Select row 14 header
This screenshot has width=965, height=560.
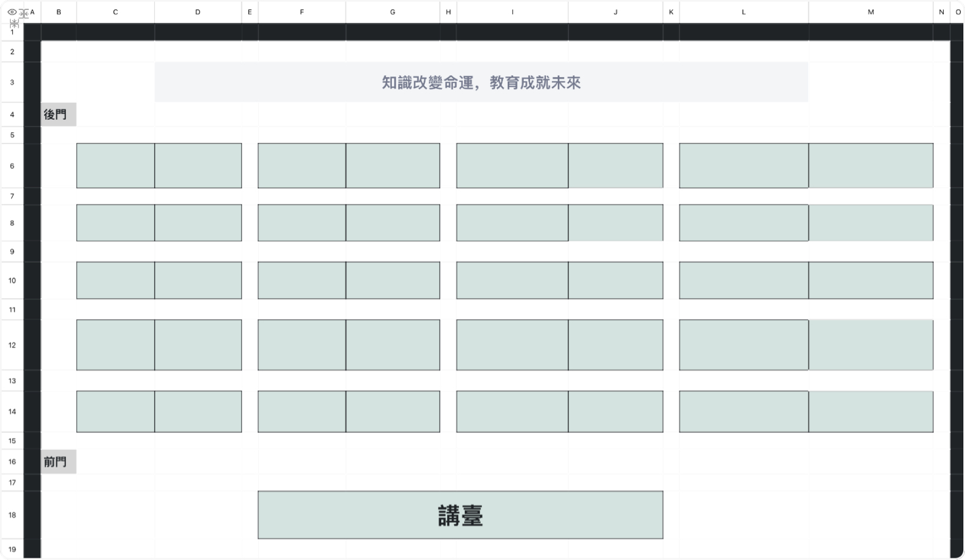coord(12,412)
